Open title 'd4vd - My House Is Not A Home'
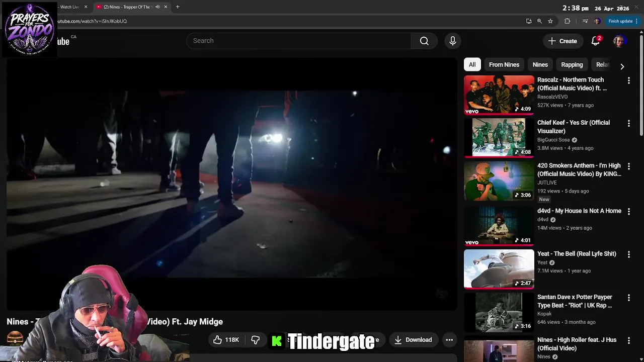 coord(579,211)
